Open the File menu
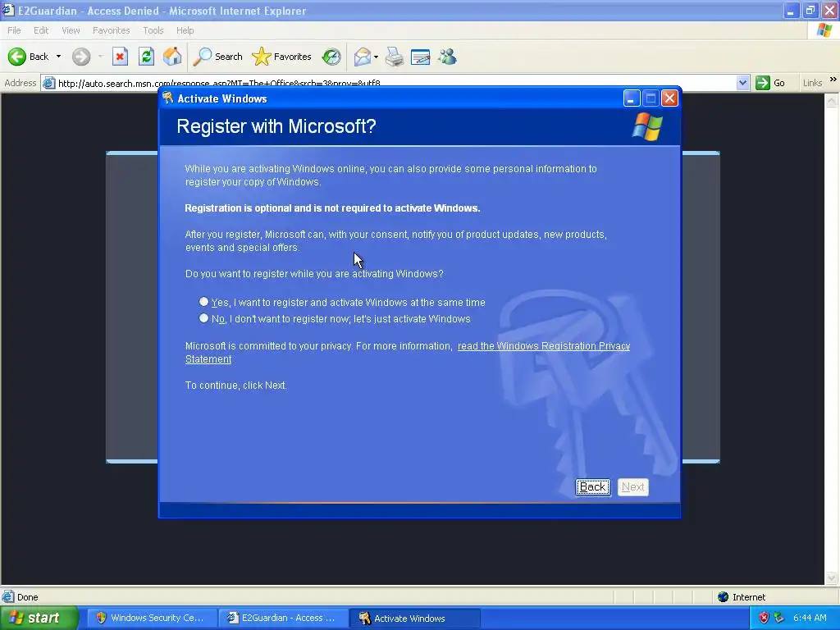The image size is (840, 630). [14, 30]
